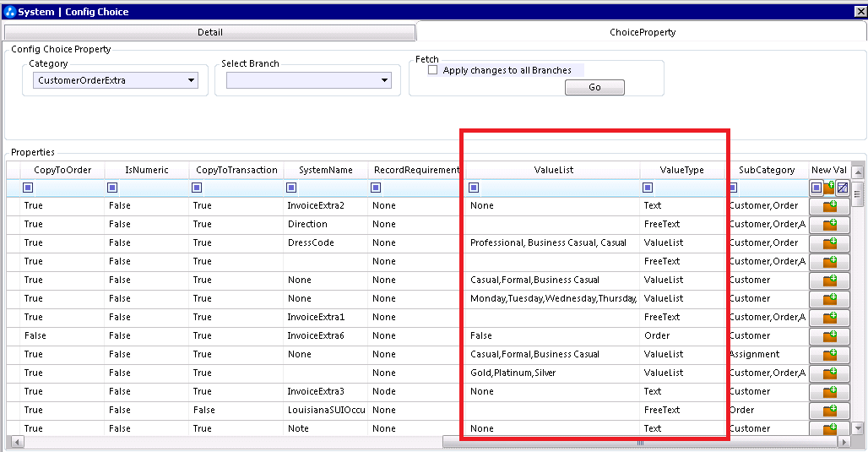
Task: Select the 'Gold,Platinum,Silver' ValueList cell
Action: pyautogui.click(x=553, y=373)
